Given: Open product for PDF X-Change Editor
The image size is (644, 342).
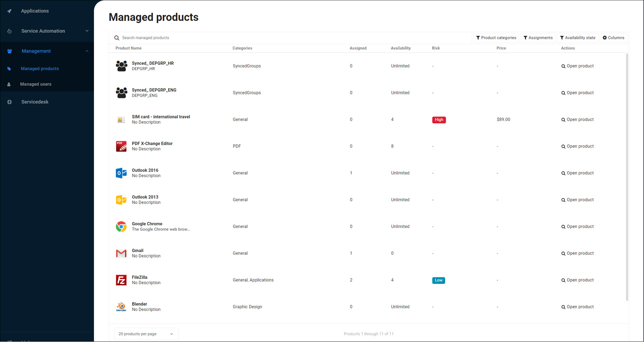Looking at the screenshot, I should pyautogui.click(x=577, y=146).
